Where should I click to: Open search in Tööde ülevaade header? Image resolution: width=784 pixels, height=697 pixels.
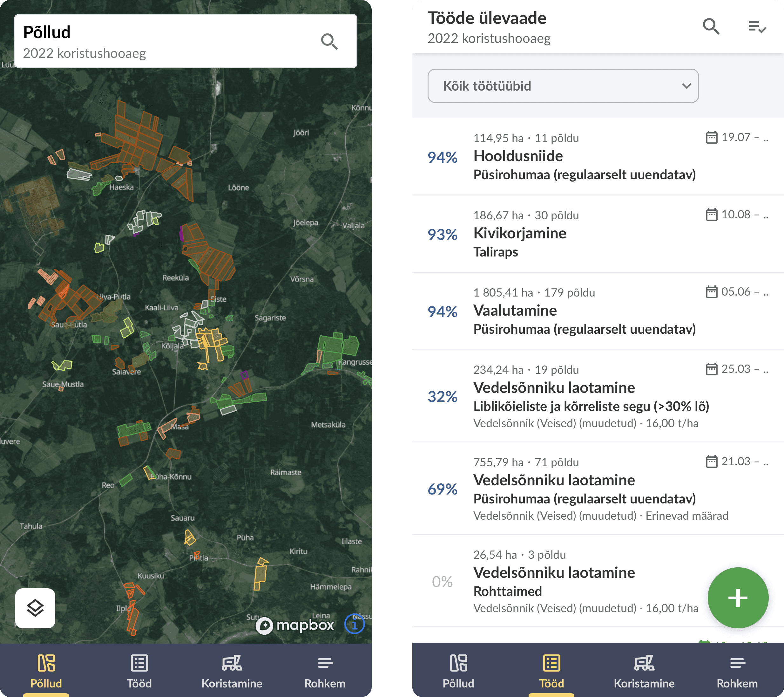[711, 26]
